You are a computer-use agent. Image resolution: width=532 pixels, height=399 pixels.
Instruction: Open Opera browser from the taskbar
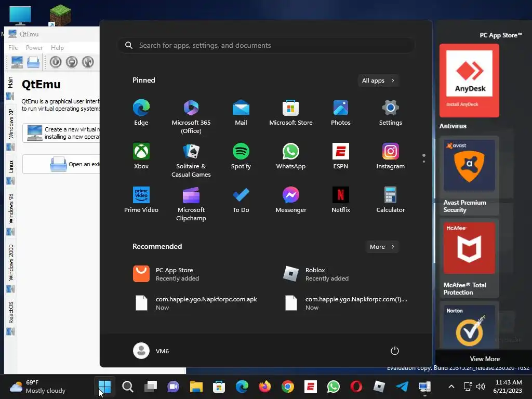coord(356,387)
